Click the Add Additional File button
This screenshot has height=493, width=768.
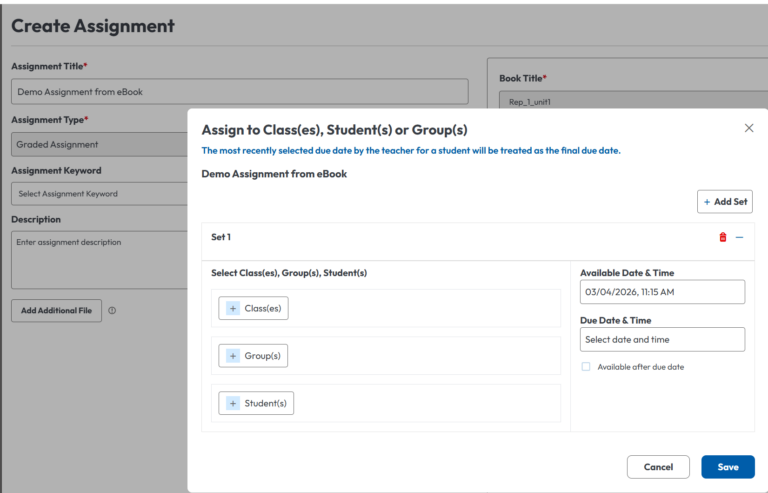click(x=56, y=310)
